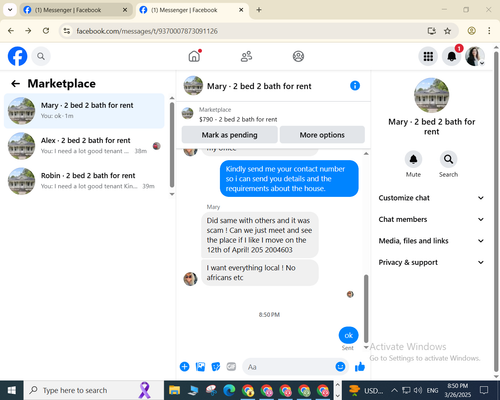This screenshot has height=400, width=500.
Task: Click the Windows taskbar search box
Action: [93, 390]
